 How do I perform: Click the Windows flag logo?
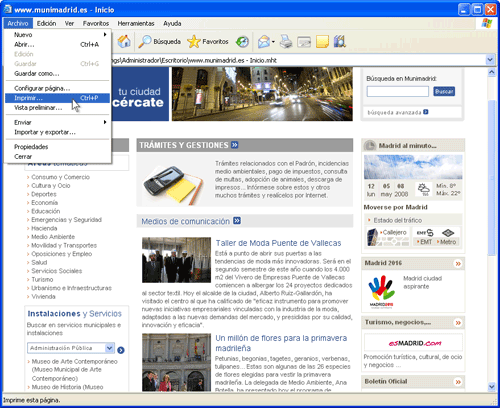pos(487,23)
